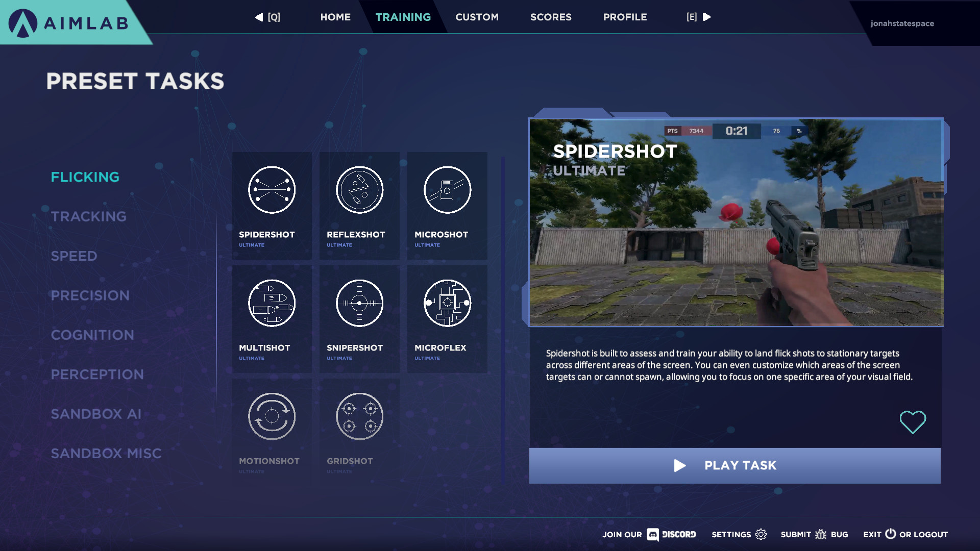Viewport: 980px width, 551px height.
Task: Click the Motionshot task label
Action: coord(269,461)
